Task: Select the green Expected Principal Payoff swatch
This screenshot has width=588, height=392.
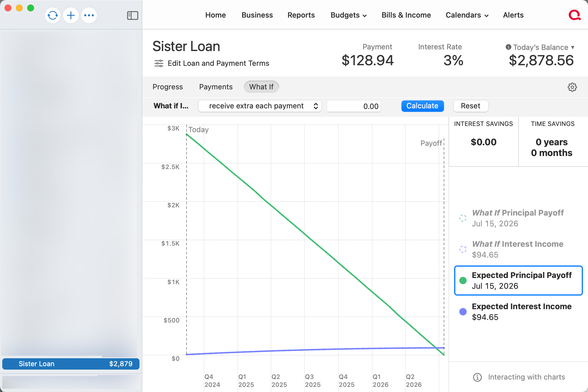Action: pos(463,281)
